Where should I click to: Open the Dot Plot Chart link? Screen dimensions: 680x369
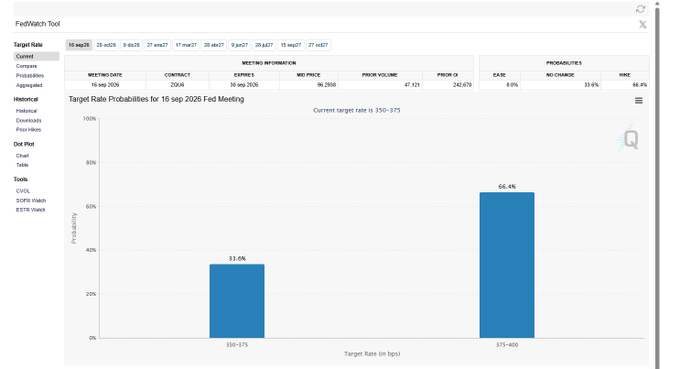pos(23,156)
